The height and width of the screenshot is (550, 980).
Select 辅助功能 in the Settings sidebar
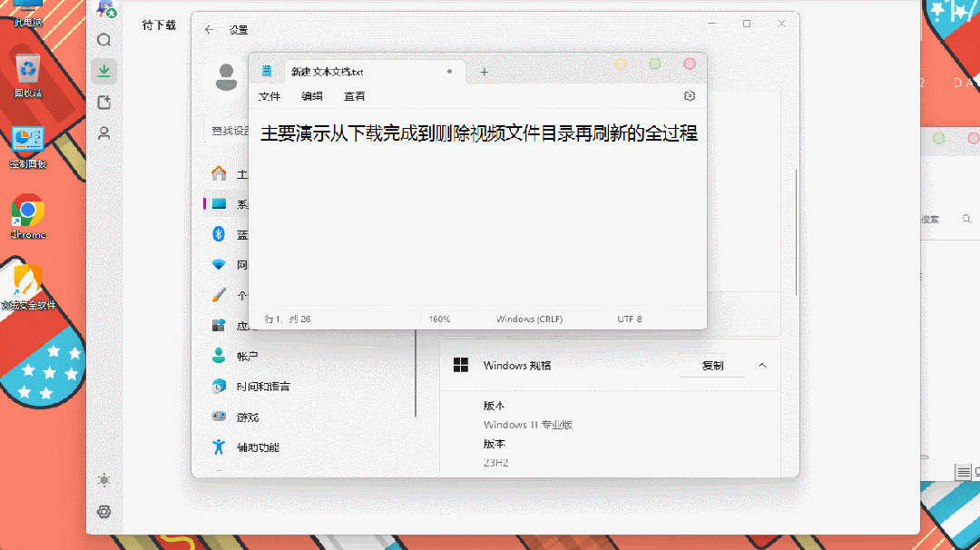pos(258,447)
